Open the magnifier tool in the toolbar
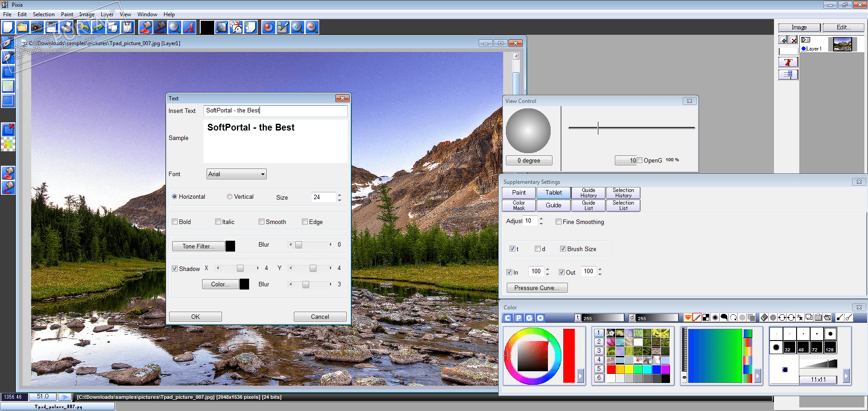 [174, 28]
